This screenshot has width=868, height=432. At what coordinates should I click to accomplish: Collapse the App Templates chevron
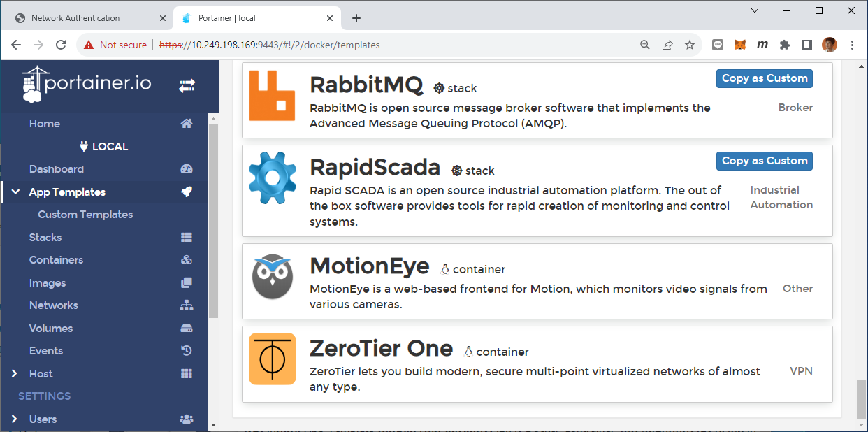[15, 192]
